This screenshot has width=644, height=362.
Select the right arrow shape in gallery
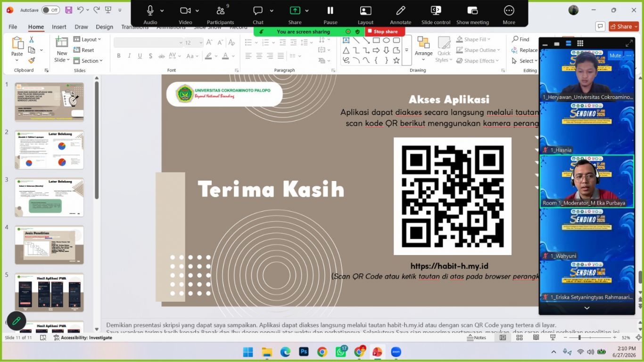(376, 50)
